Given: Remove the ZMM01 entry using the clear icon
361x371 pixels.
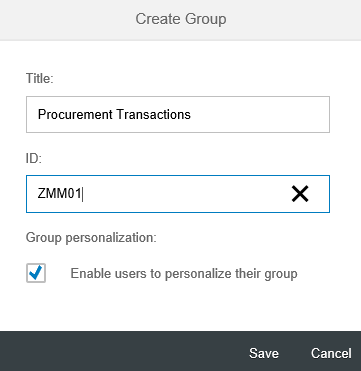Looking at the screenshot, I should click(x=300, y=194).
